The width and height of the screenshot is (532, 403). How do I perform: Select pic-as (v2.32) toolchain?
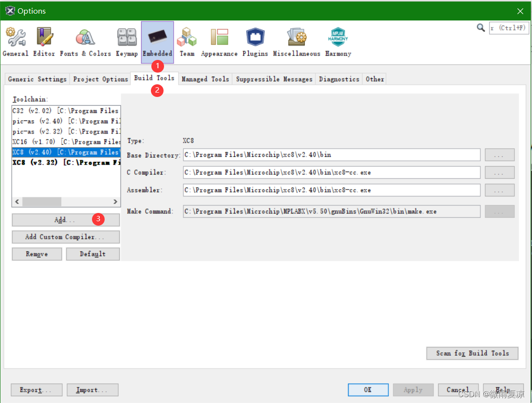coord(66,132)
